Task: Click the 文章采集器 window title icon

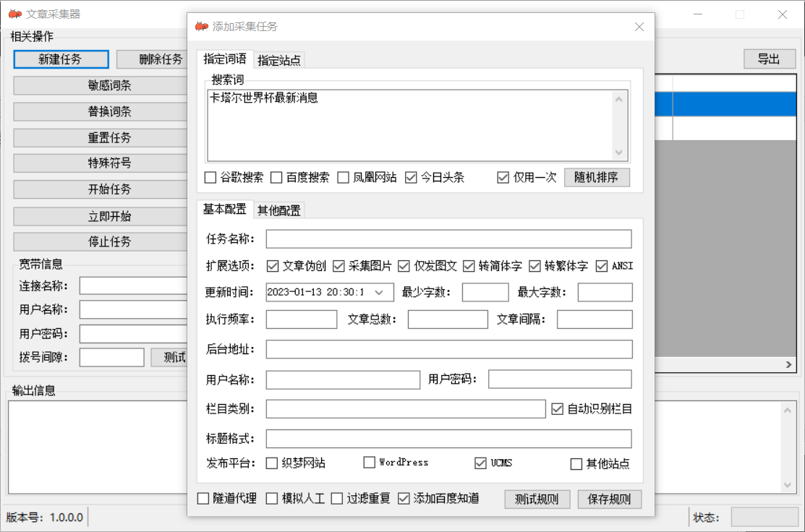Action: (15, 14)
